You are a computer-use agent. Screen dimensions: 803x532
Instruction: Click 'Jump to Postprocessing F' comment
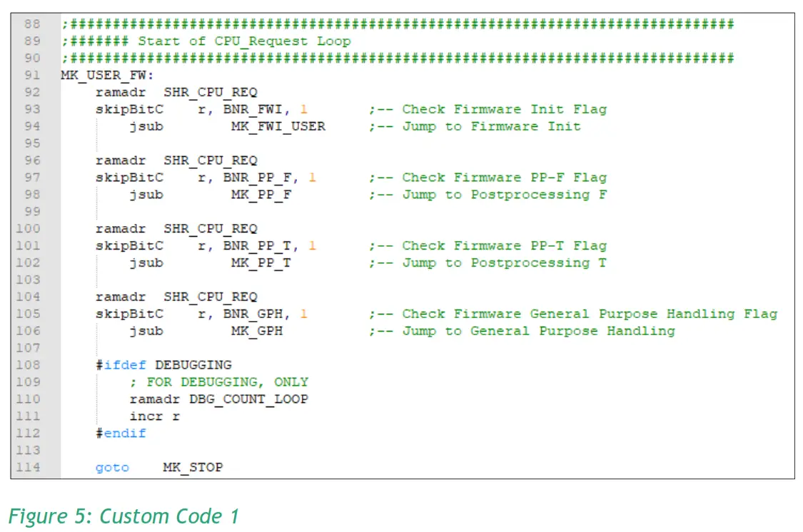(x=505, y=195)
